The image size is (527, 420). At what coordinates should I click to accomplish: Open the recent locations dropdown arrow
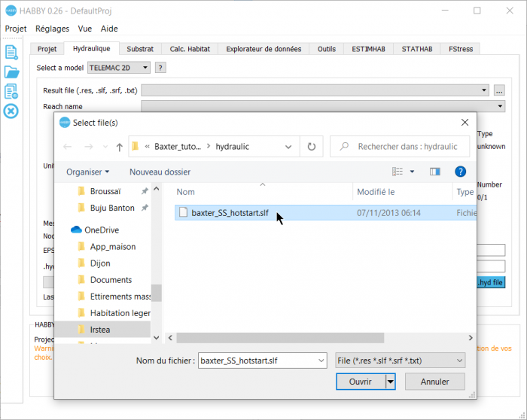[x=105, y=147]
